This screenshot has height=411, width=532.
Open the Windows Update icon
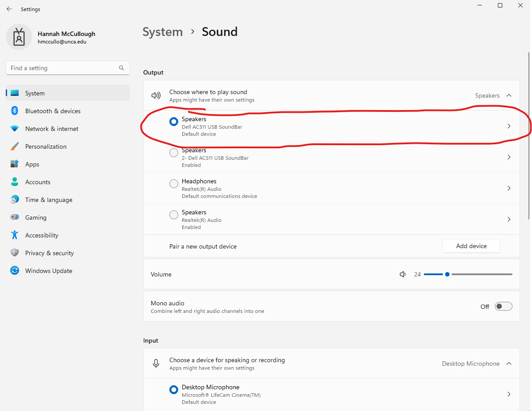coord(14,271)
